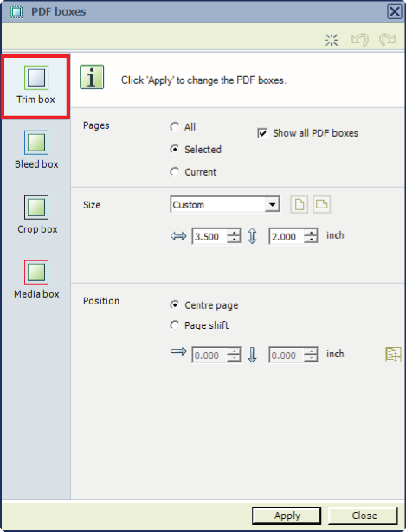Click the landscape orientation page icon
This screenshot has width=406, height=532.
(x=321, y=205)
